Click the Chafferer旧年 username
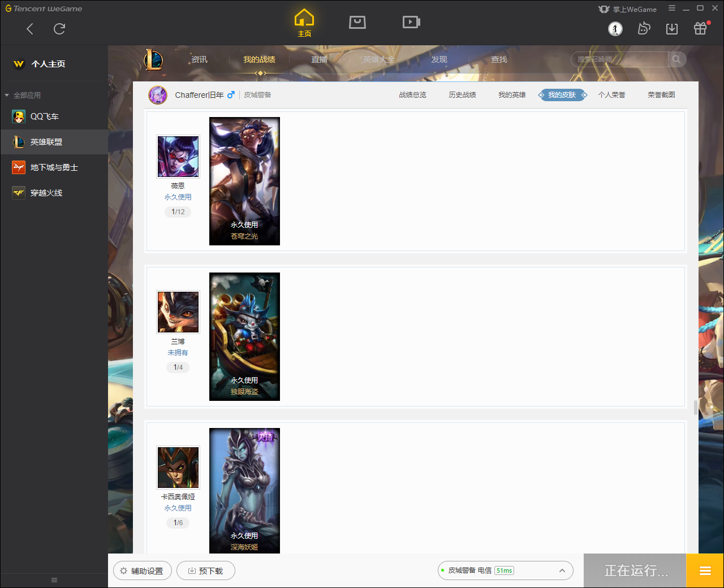 tap(199, 95)
